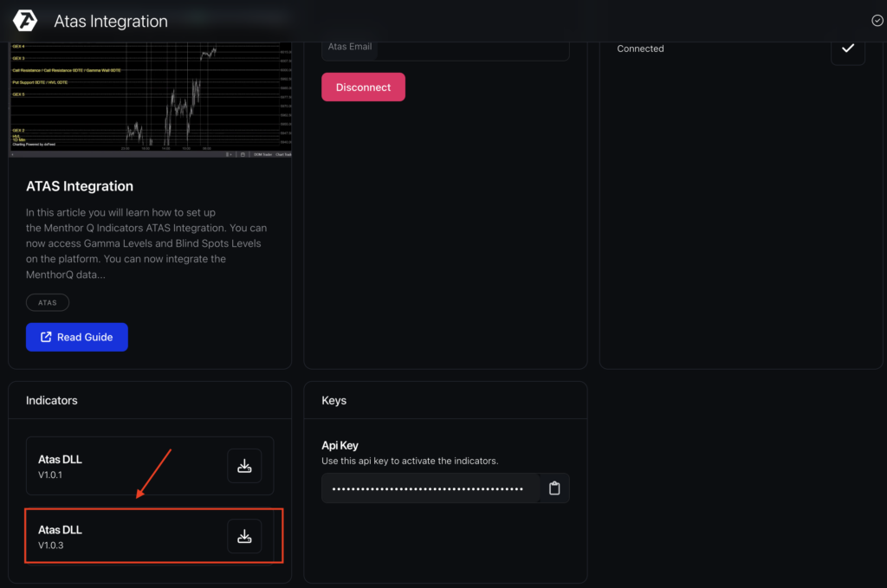Viewport: 887px width, 588px height.
Task: Focus the Atas Email input field
Action: point(445,49)
